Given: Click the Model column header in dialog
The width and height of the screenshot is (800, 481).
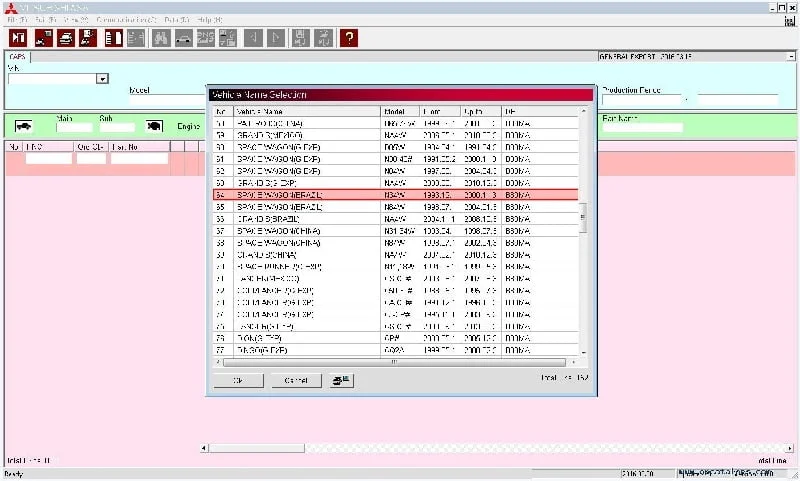Looking at the screenshot, I should (400, 111).
